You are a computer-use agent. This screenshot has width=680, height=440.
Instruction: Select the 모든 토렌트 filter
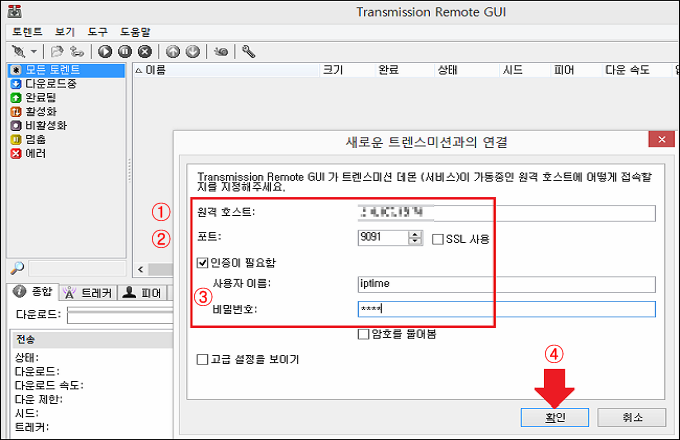tap(66, 70)
